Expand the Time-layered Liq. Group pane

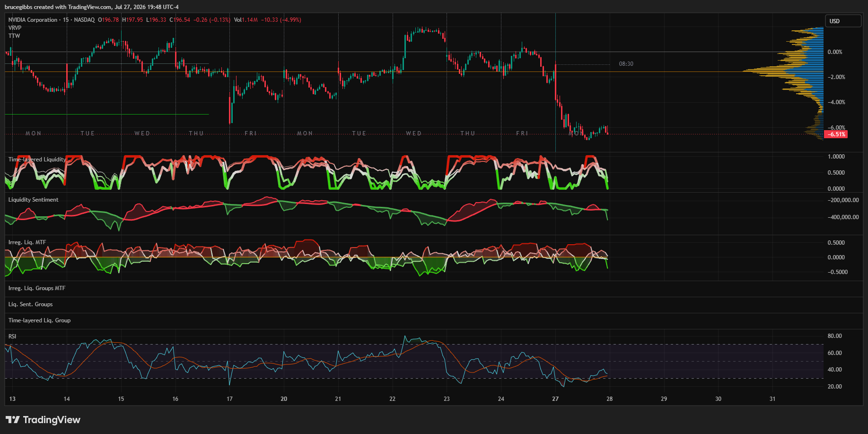[39, 320]
